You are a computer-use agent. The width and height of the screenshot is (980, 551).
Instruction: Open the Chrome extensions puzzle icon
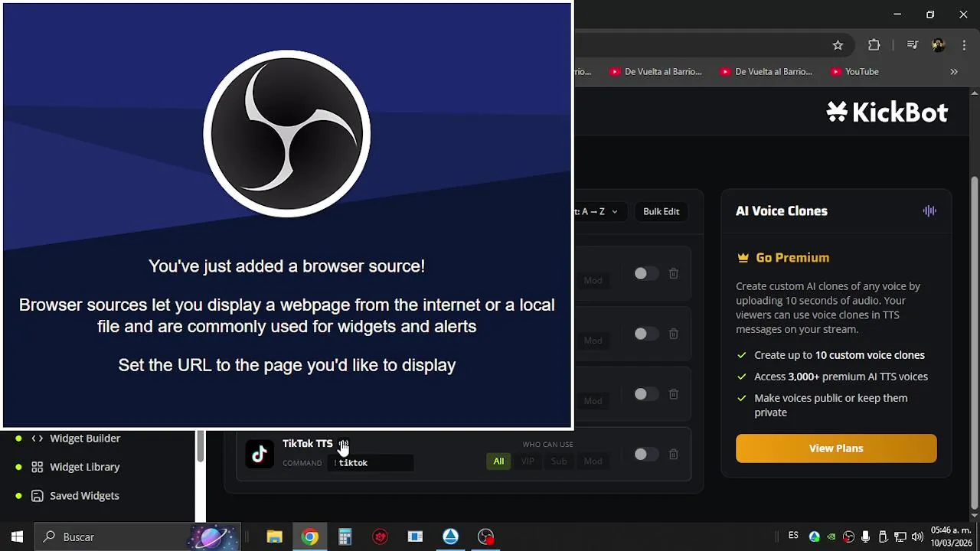click(x=874, y=45)
